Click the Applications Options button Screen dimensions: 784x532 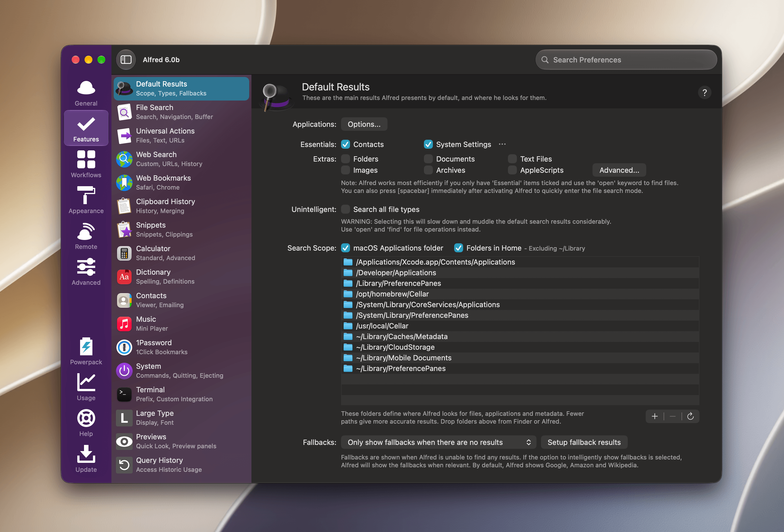click(x=364, y=124)
